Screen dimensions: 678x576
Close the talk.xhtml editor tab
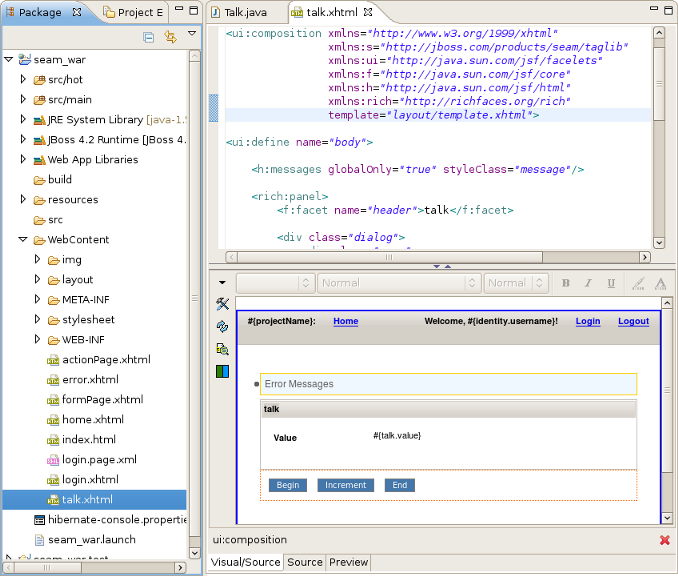coord(368,12)
